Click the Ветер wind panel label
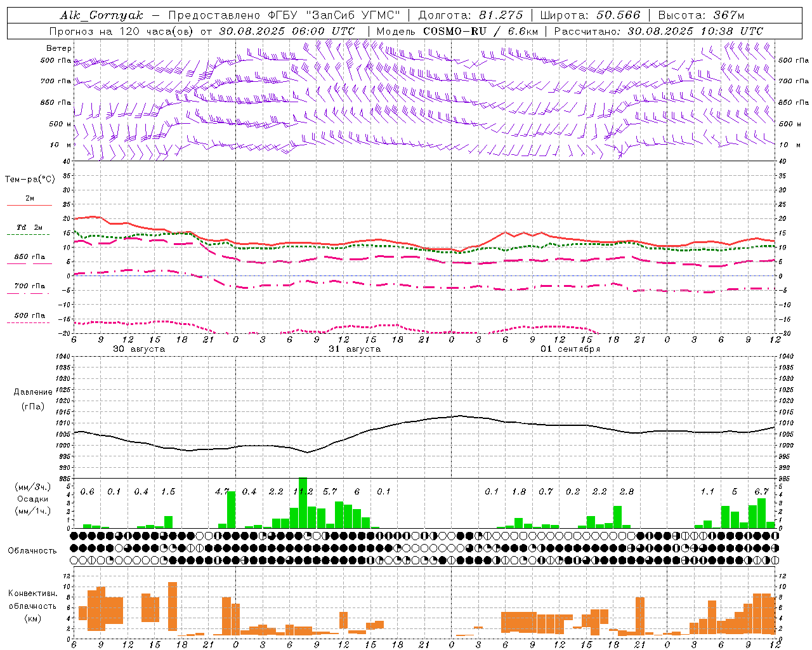The image size is (812, 650). [x=59, y=48]
